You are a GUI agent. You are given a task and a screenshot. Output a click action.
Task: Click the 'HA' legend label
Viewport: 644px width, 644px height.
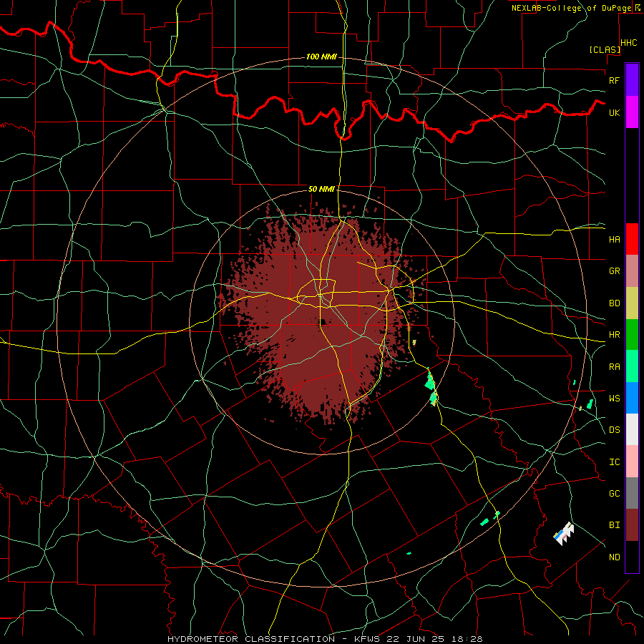click(614, 239)
